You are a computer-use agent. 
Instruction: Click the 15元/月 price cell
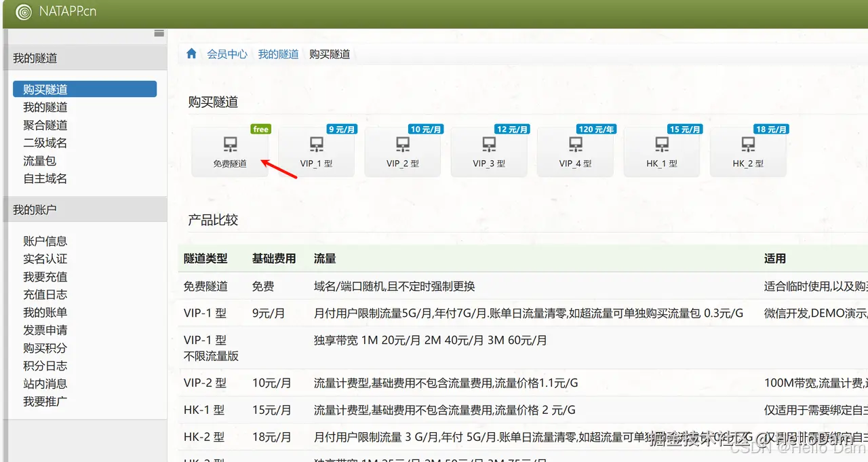tap(272, 410)
